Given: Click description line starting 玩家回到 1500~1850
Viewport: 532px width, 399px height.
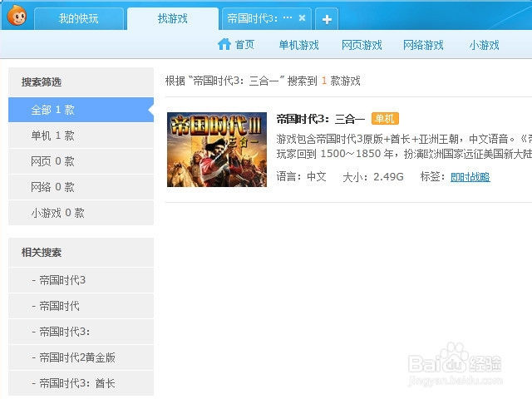Looking at the screenshot, I should tap(404, 154).
